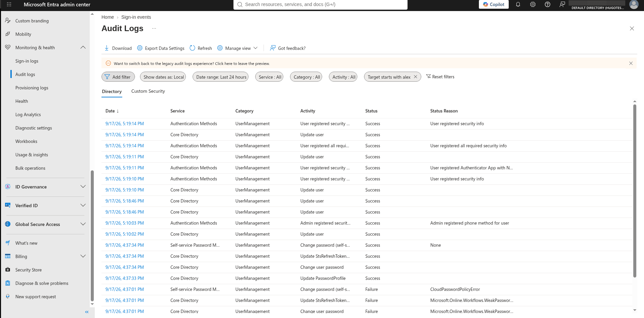The height and width of the screenshot is (318, 644).
Task: Open Provisioning logs in sidebar
Action: (x=32, y=88)
